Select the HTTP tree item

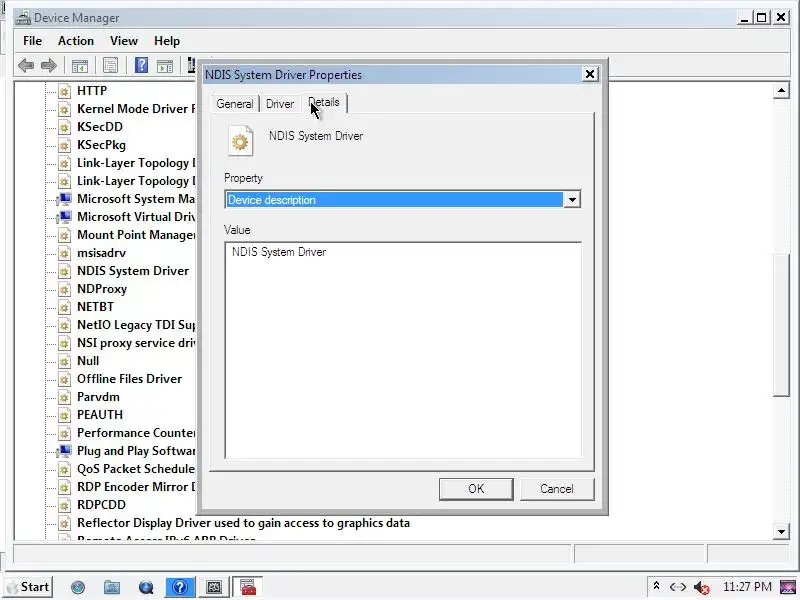click(92, 91)
